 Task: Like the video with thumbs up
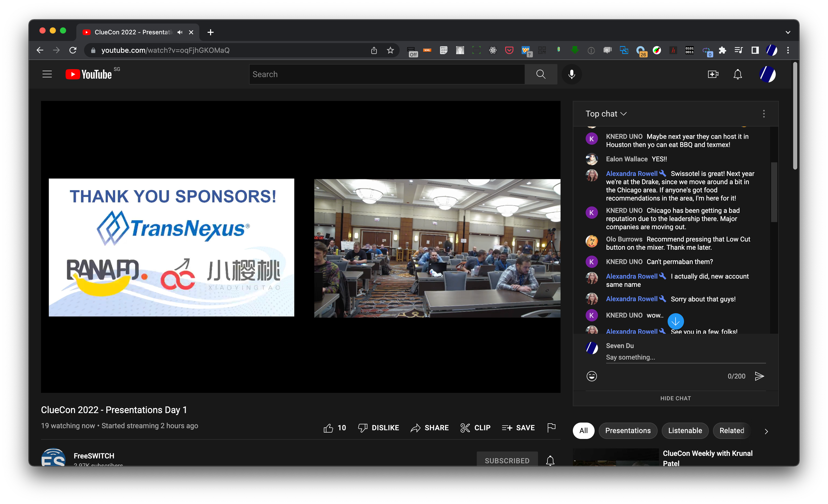point(334,427)
